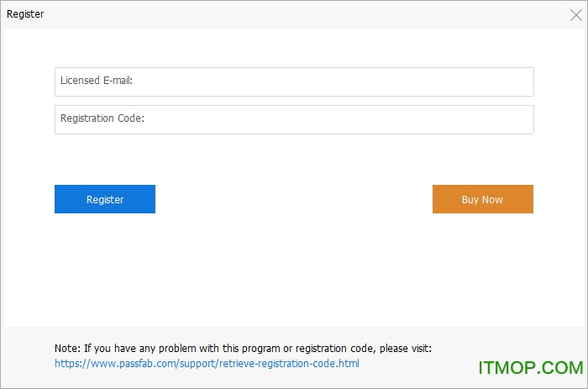Focus the Registration Code text box
The image size is (588, 389).
coord(294,119)
